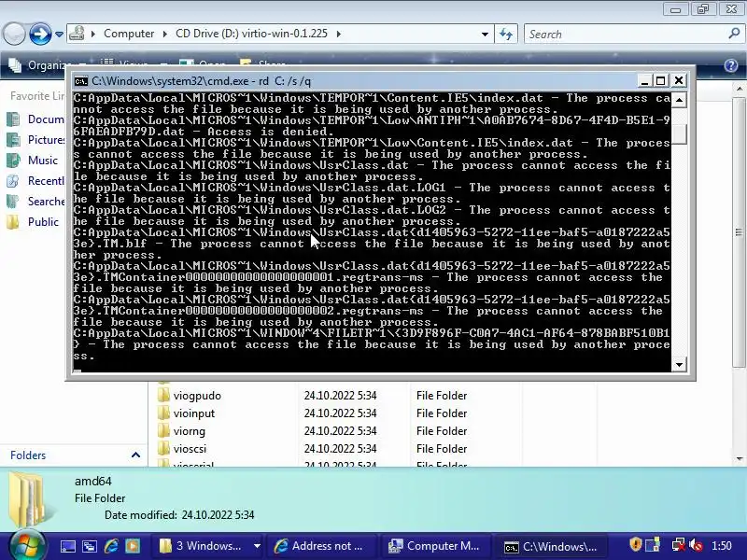Click File Folder type in viogpudo row
This screenshot has width=747, height=560.
click(441, 396)
